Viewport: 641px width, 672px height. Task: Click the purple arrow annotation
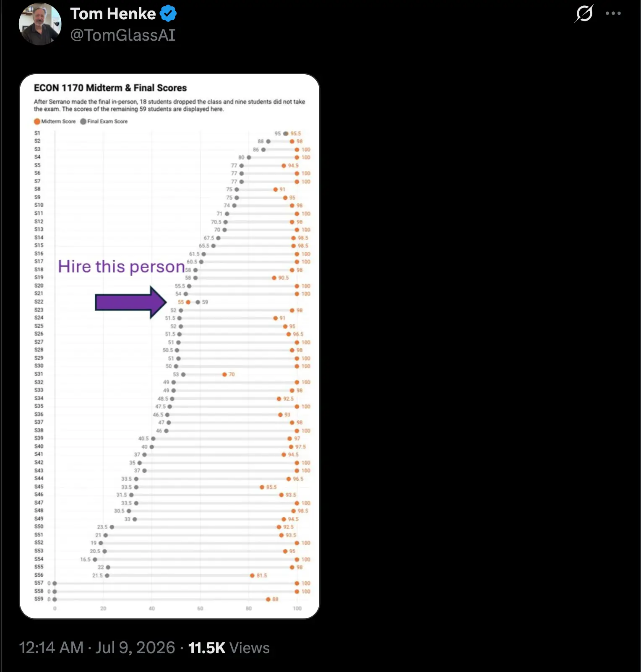coord(131,302)
